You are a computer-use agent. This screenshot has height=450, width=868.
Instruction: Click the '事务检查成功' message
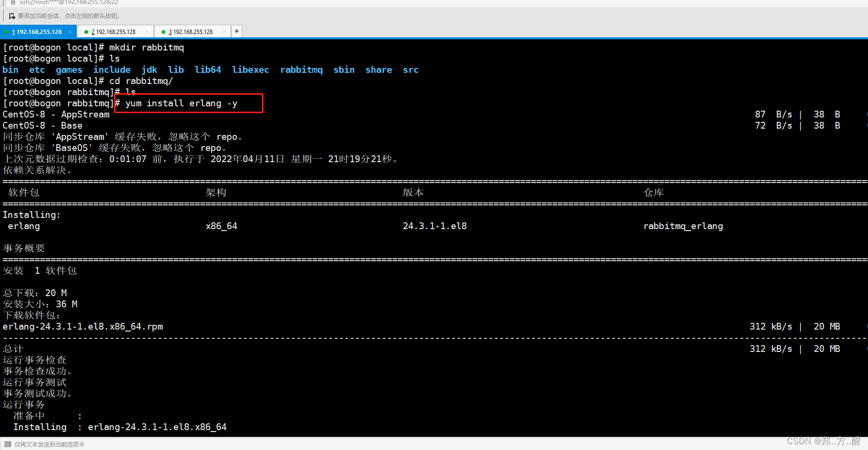tap(37, 371)
